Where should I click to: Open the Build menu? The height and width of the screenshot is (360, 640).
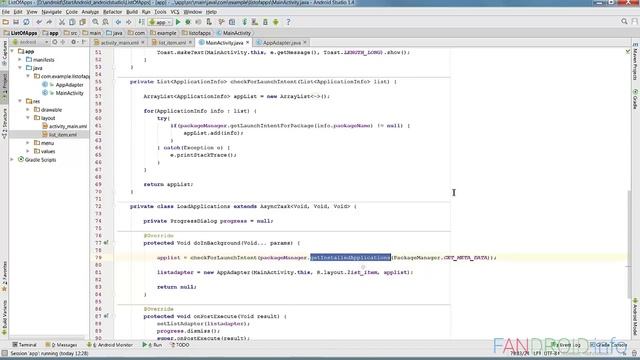pyautogui.click(x=132, y=12)
